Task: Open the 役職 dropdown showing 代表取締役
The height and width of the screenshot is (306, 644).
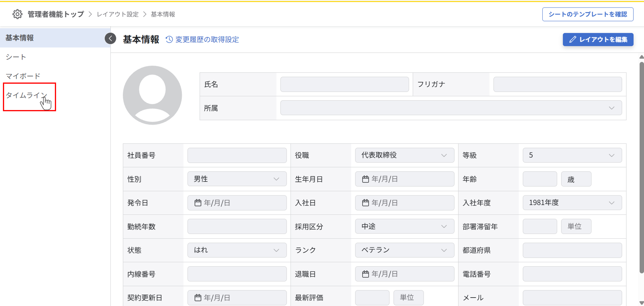Action: (x=405, y=155)
